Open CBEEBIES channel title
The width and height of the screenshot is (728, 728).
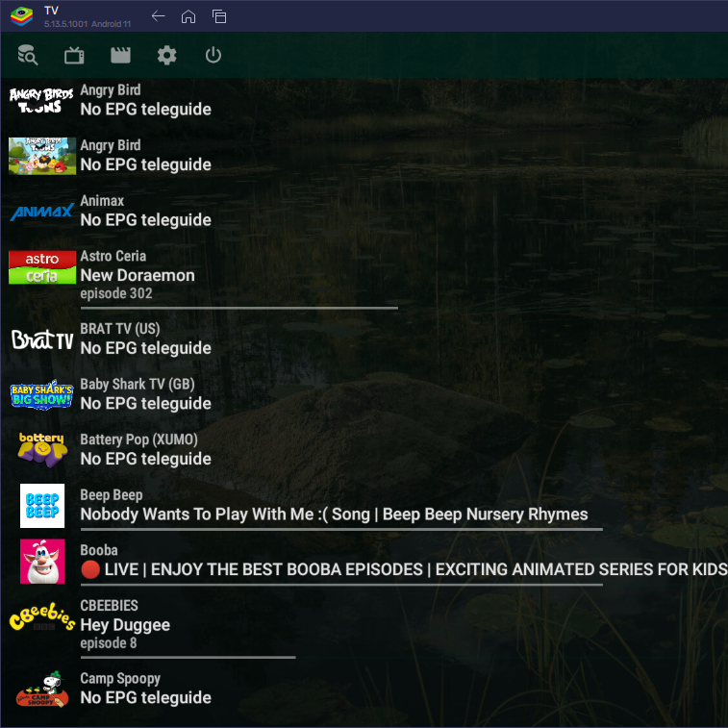[x=109, y=606]
